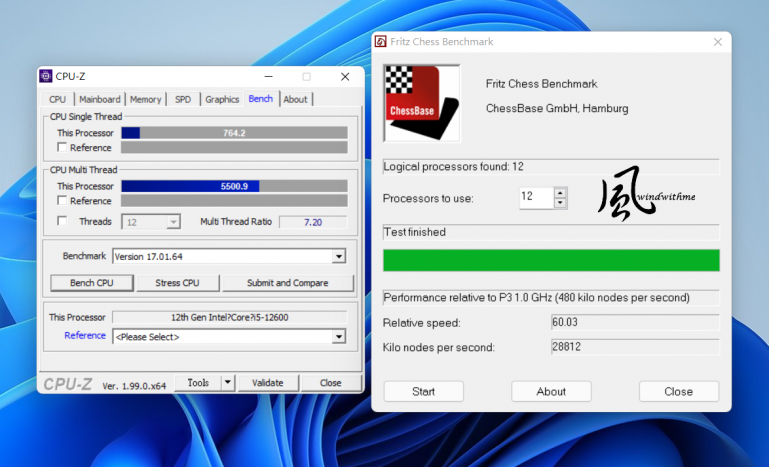Click the multi thread score bar 5500.9
This screenshot has height=467, width=769.
pyautogui.click(x=234, y=186)
